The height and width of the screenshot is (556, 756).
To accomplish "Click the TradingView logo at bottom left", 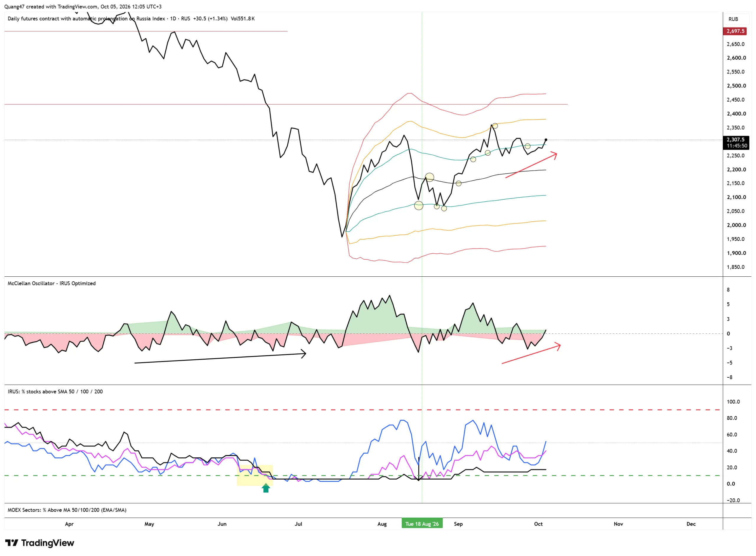I will [x=39, y=543].
